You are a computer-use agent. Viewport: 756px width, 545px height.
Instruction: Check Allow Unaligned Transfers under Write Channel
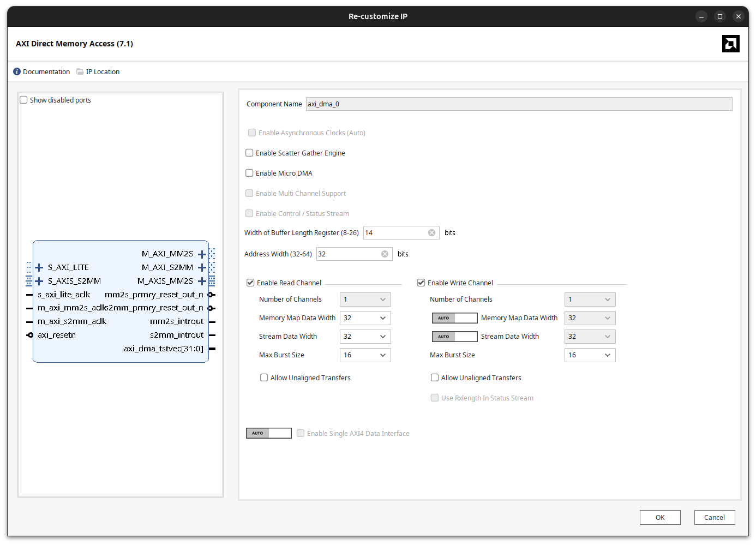[435, 378]
